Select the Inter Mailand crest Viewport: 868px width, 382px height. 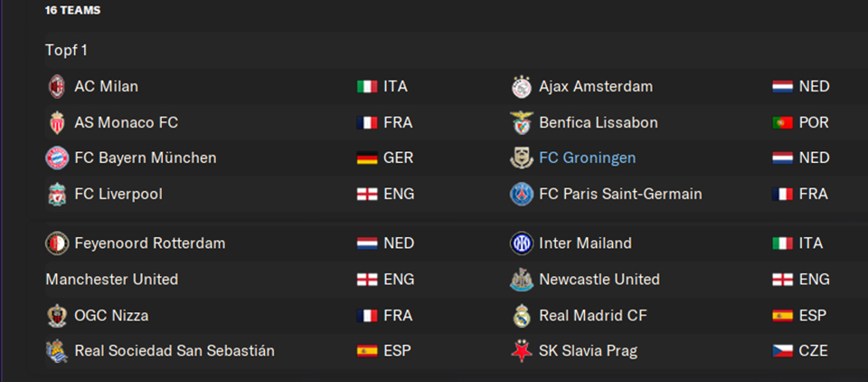pos(522,244)
